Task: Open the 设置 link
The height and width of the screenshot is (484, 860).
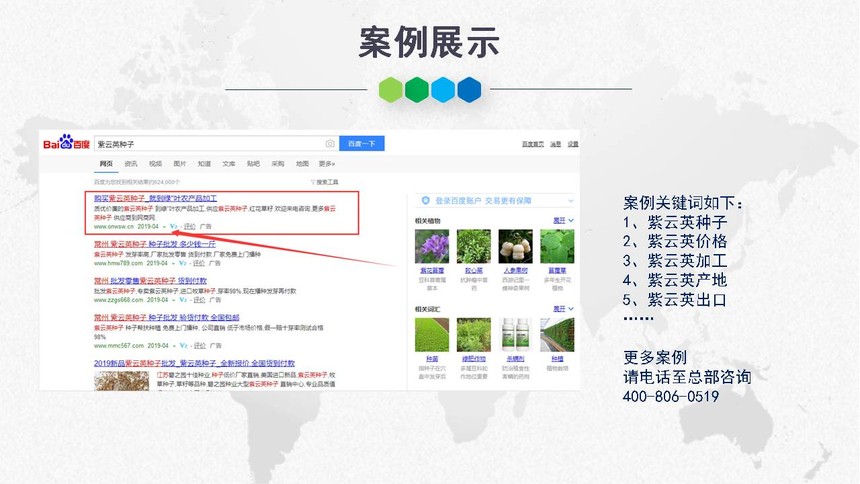Action: pos(573,144)
